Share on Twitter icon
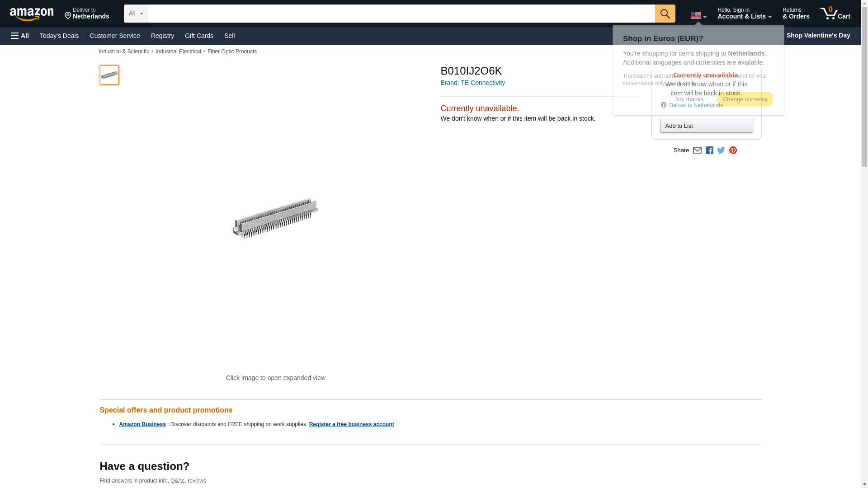The width and height of the screenshot is (868, 488). coord(721,150)
